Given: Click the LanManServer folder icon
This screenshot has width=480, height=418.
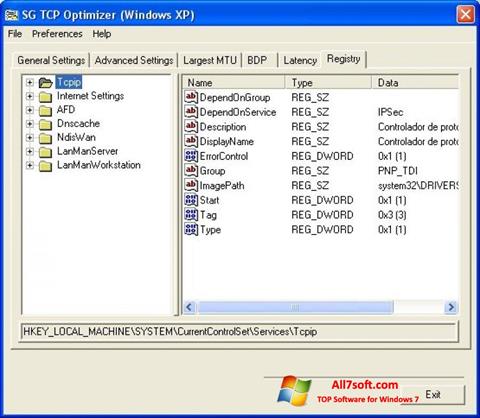Looking at the screenshot, I should [45, 152].
